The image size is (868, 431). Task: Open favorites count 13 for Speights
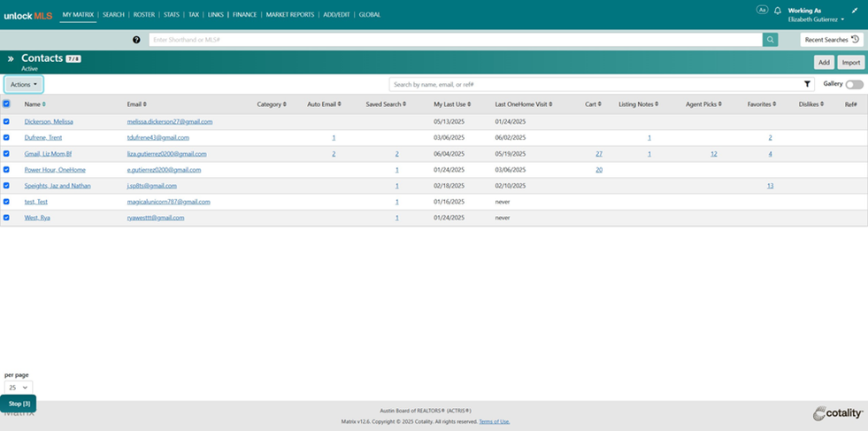770,186
